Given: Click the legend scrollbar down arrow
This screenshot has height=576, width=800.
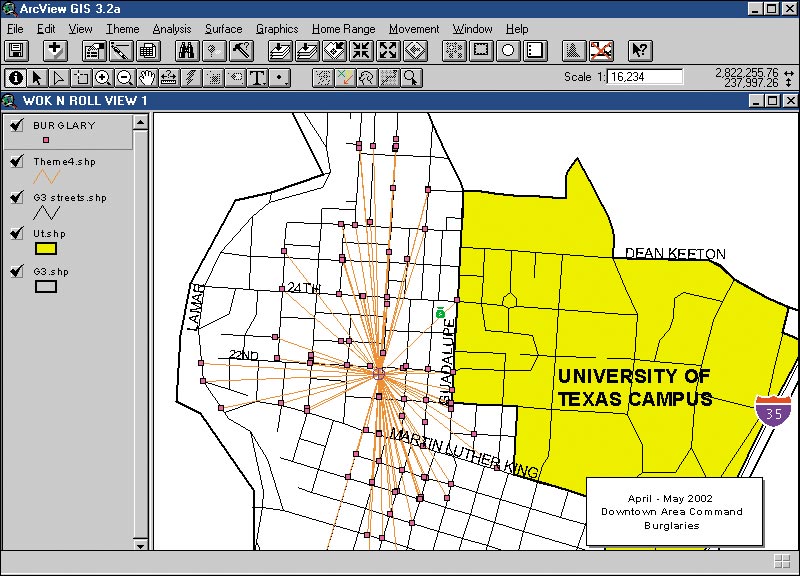Looking at the screenshot, I should point(140,544).
